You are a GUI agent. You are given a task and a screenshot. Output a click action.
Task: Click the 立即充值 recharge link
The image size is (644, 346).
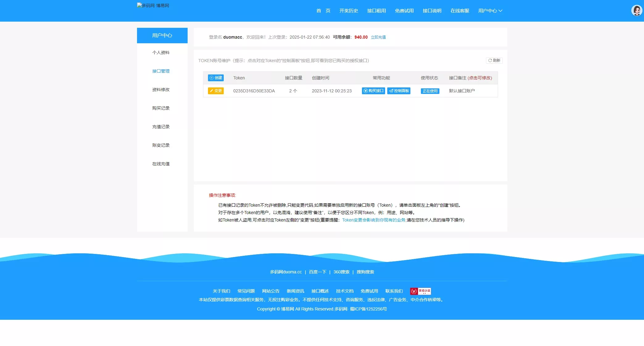tap(378, 37)
